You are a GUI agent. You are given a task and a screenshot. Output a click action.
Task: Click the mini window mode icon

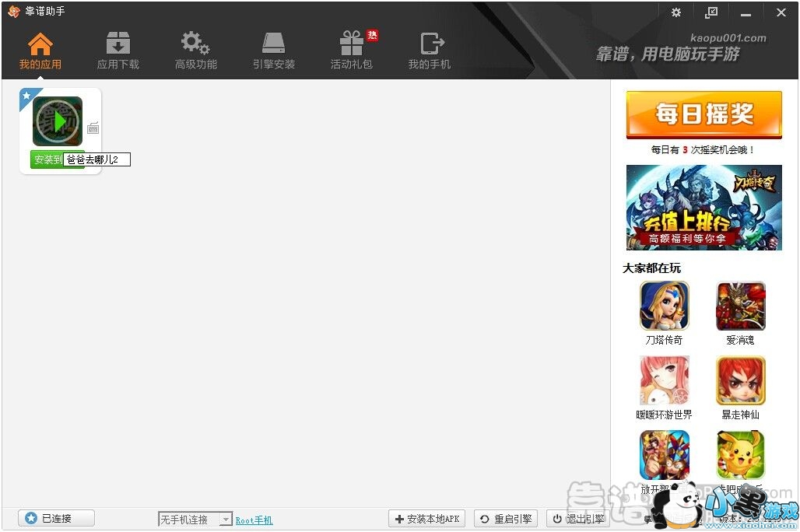click(x=711, y=12)
